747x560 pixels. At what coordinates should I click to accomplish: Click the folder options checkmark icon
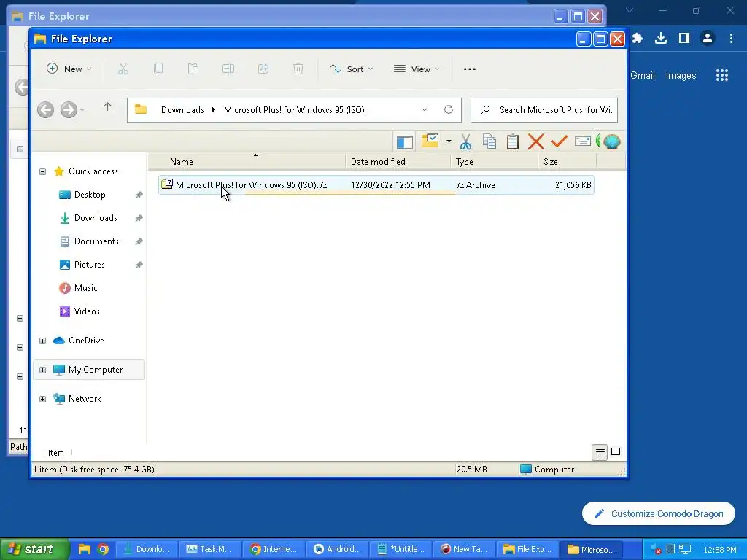click(x=430, y=141)
